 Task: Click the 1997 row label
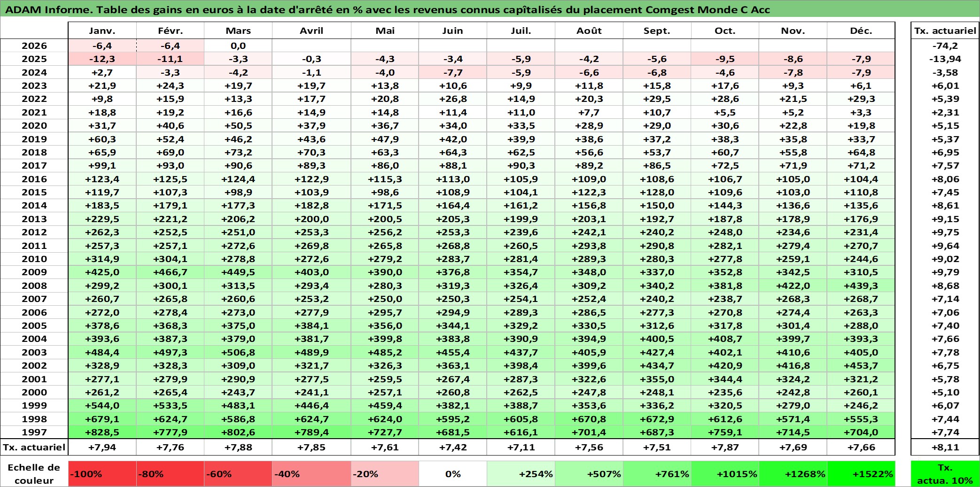pos(34,432)
